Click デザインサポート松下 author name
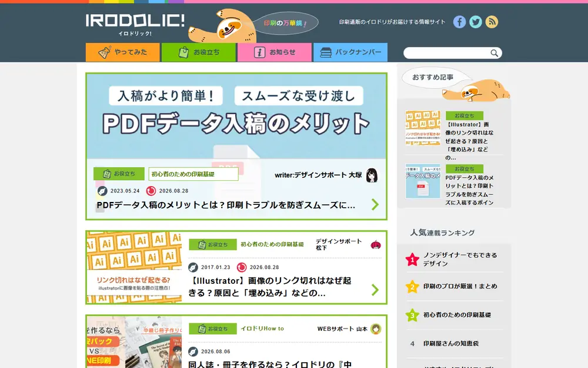The image size is (588, 368). 339,244
